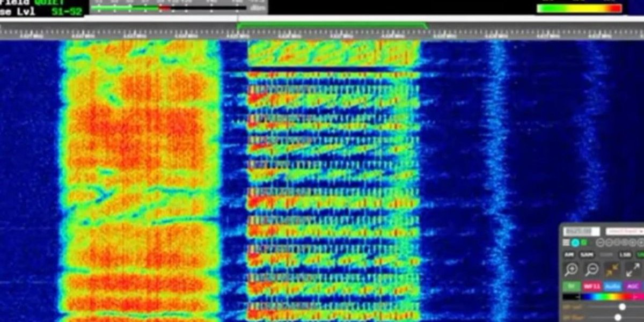Click the small green square icon near teal circle
This screenshot has width=644, height=322.
pyautogui.click(x=584, y=242)
